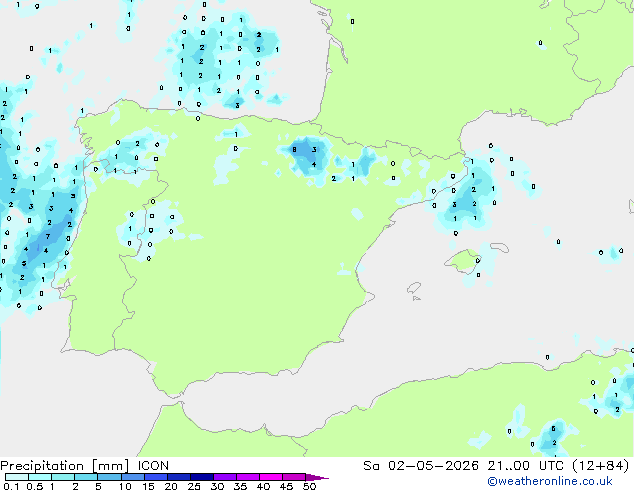Click the 0.5–1 mm legend color swatch
The image size is (634, 490).
[x=40, y=477]
